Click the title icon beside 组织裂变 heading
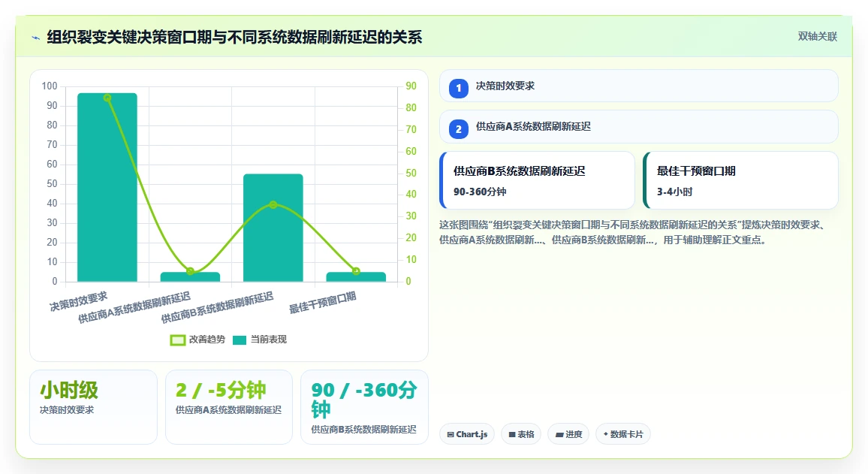Viewport: 868px width, 474px height. click(x=36, y=38)
